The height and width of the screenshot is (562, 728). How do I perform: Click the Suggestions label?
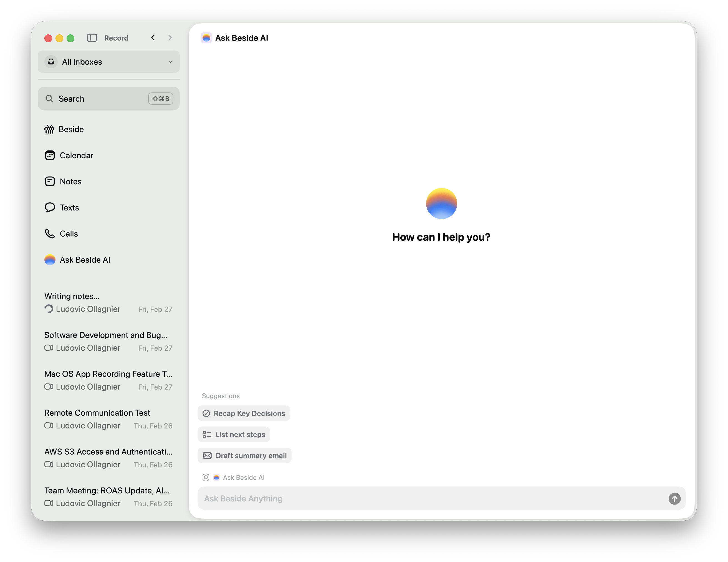tap(221, 396)
